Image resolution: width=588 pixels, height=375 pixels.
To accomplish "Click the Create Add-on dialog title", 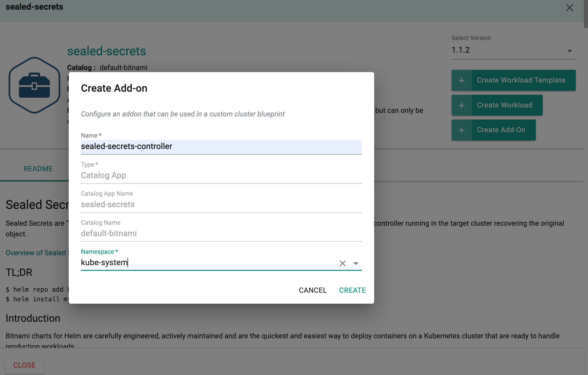I will (114, 88).
